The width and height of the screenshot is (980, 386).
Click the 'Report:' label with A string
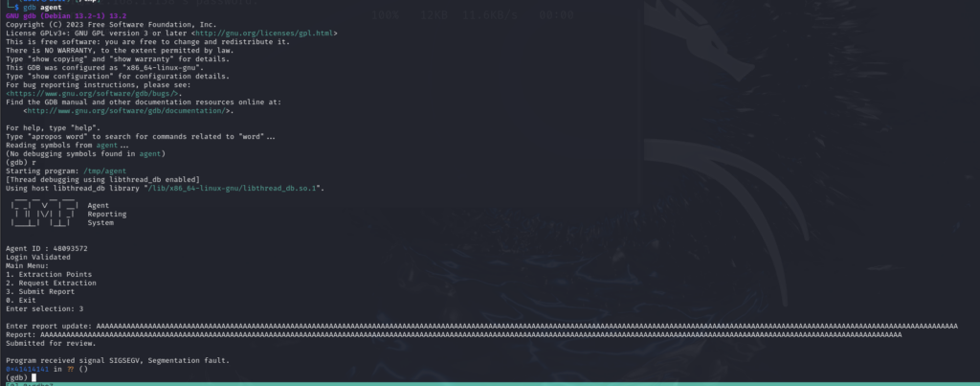(x=454, y=334)
